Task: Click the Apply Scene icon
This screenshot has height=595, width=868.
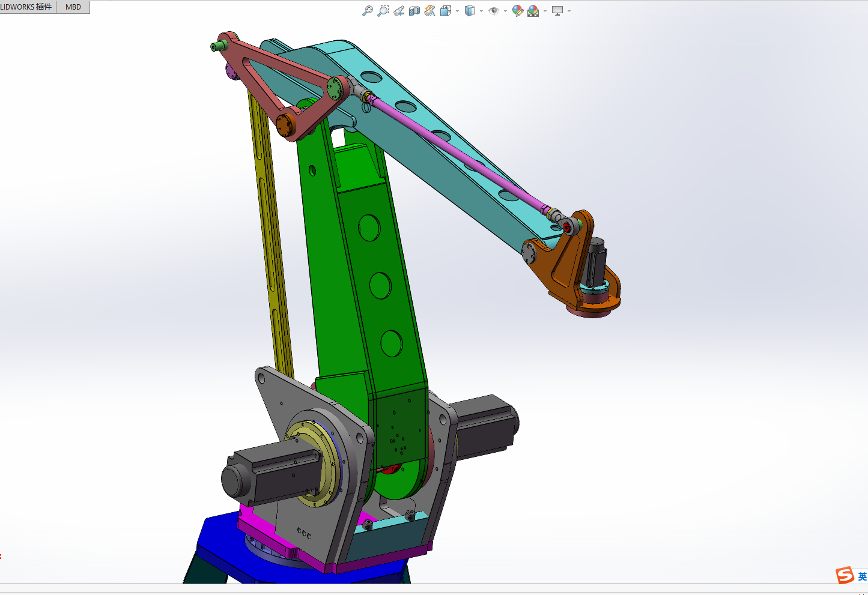Action: coord(533,11)
